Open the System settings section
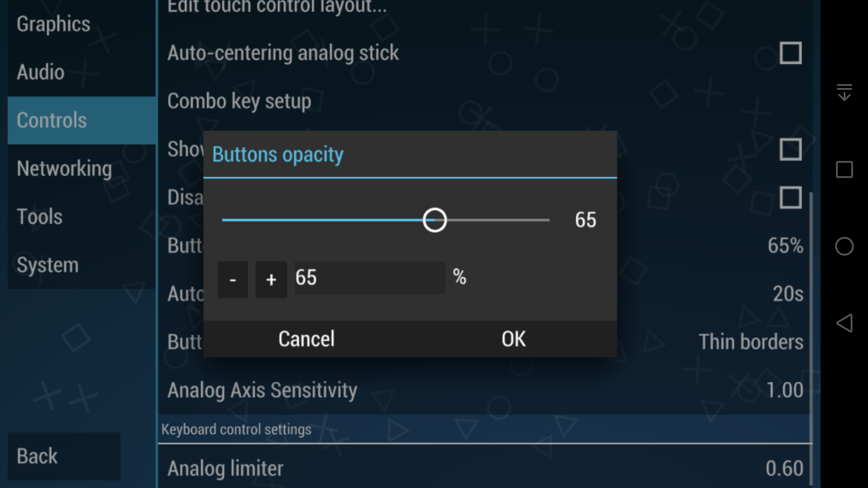The width and height of the screenshot is (868, 488). pyautogui.click(x=47, y=265)
